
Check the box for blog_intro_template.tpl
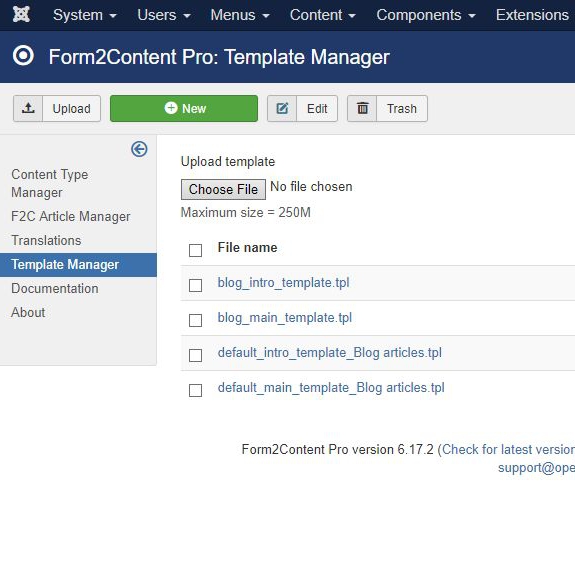click(x=195, y=285)
